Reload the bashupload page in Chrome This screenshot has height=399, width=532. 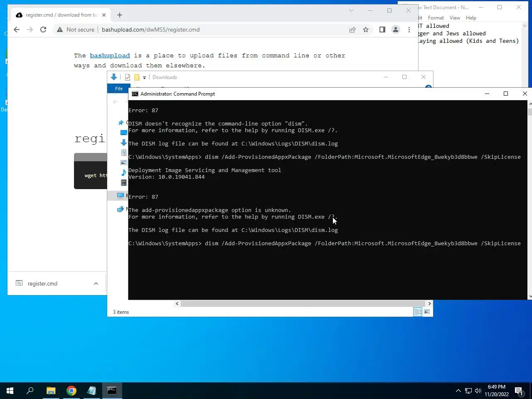coord(43,30)
